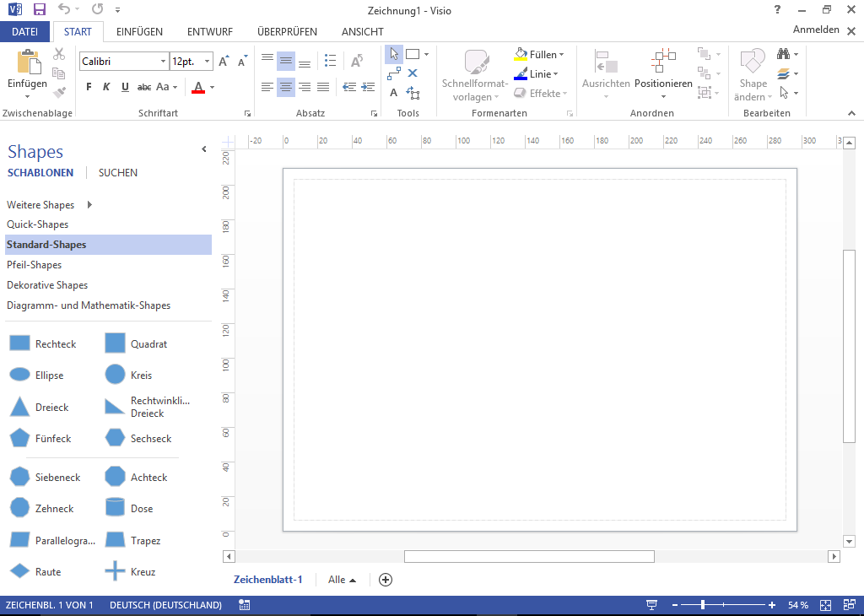The height and width of the screenshot is (616, 864).
Task: Select the Pointer tool in Tools group
Action: pos(394,55)
